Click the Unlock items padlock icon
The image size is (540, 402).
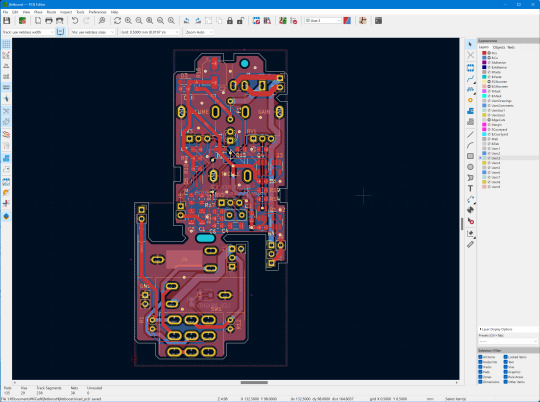[x=240, y=21]
